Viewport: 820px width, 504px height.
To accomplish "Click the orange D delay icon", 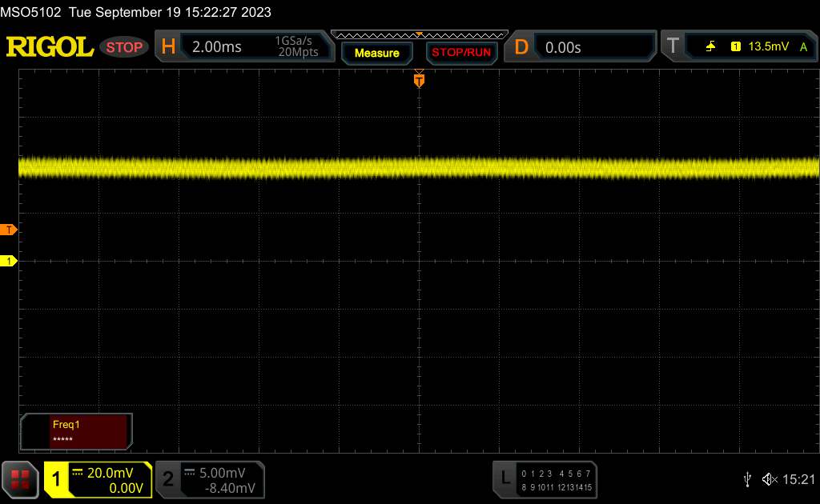I will pyautogui.click(x=521, y=47).
